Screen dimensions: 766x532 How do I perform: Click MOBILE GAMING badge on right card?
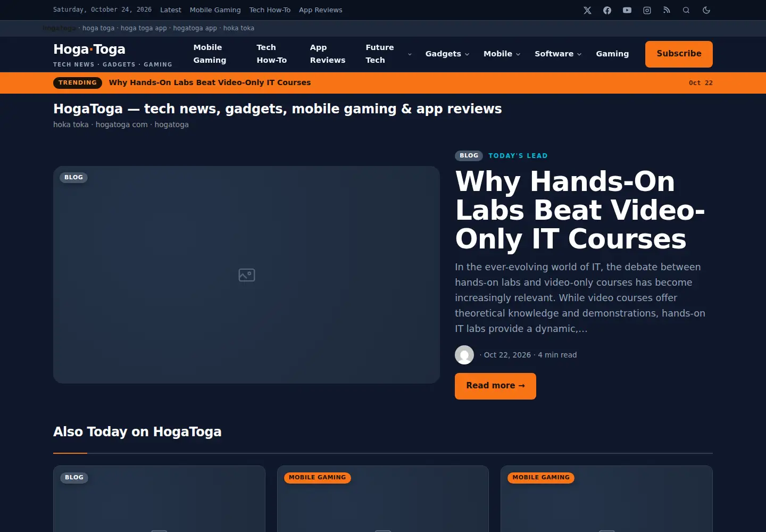coord(541,478)
